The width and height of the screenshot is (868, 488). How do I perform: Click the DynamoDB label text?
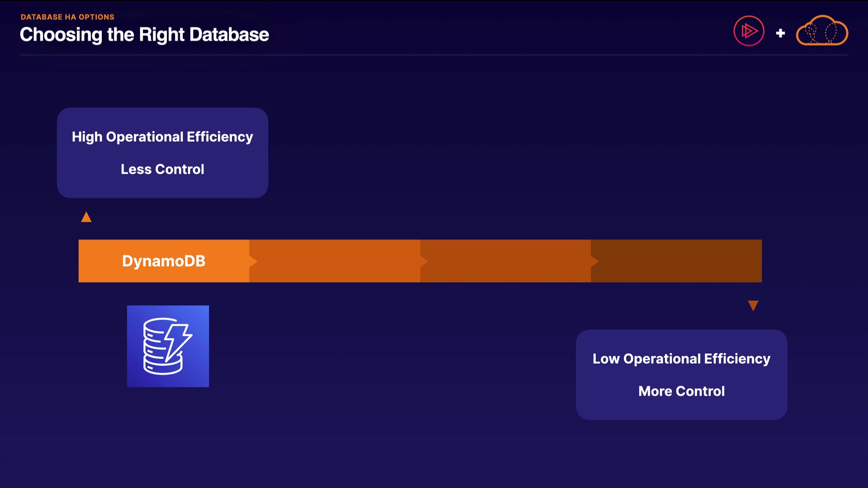[x=164, y=261]
